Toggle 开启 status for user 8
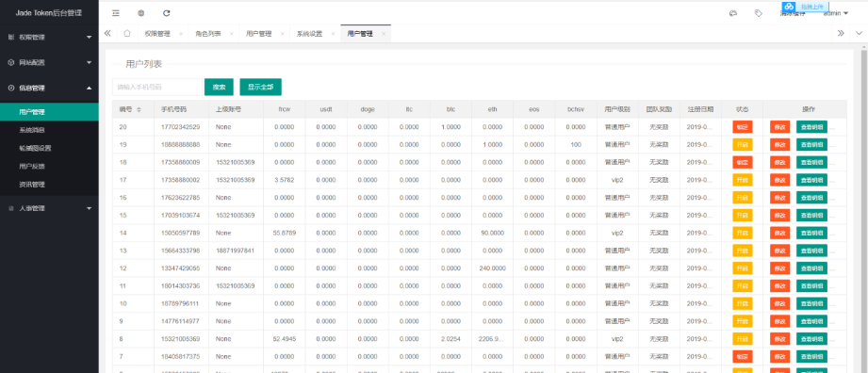Viewport: 868px width, 373px height. pos(743,339)
